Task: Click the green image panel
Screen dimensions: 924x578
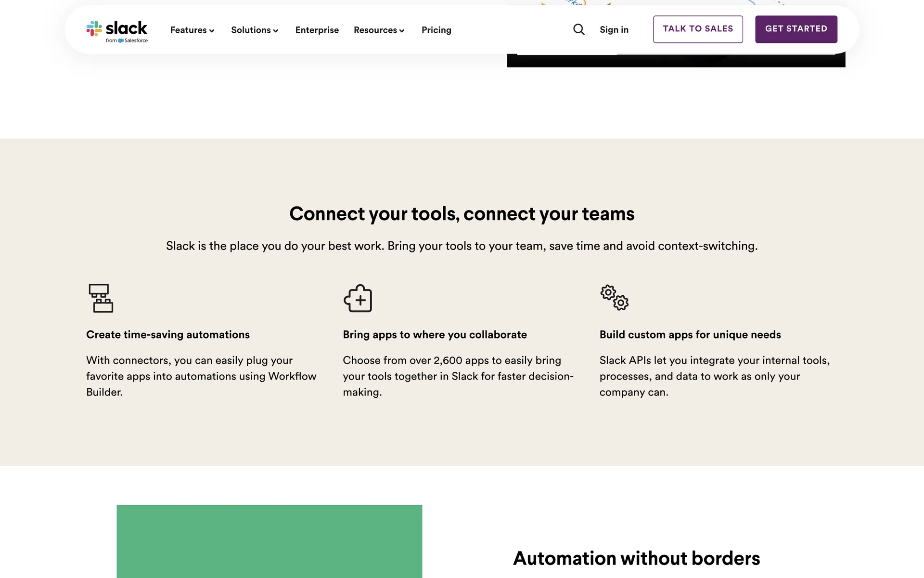Action: (269, 541)
